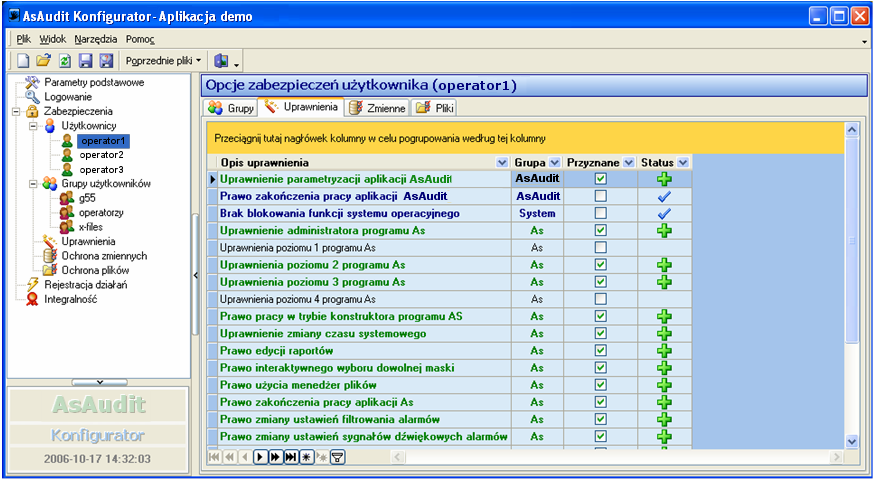Click the Save As floppy icon
This screenshot has width=873, height=479.
pyautogui.click(x=106, y=61)
